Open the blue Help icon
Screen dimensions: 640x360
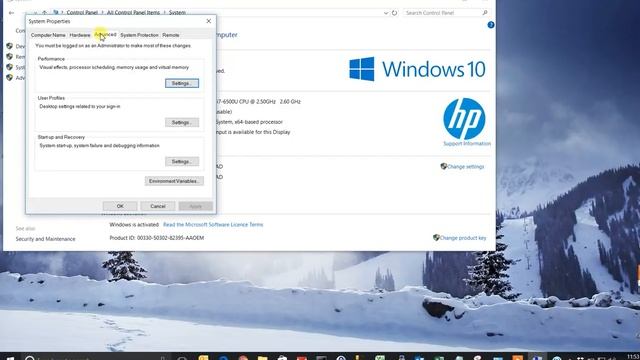tap(491, 25)
